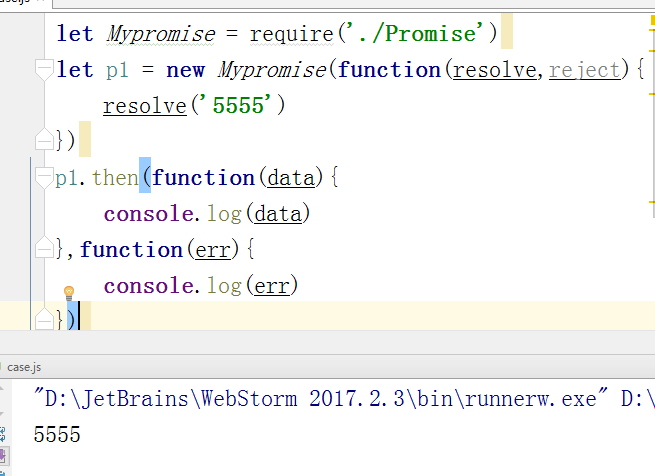The height and width of the screenshot is (476, 655).
Task: Click the console.log(err) statement
Action: pyautogui.click(x=201, y=286)
